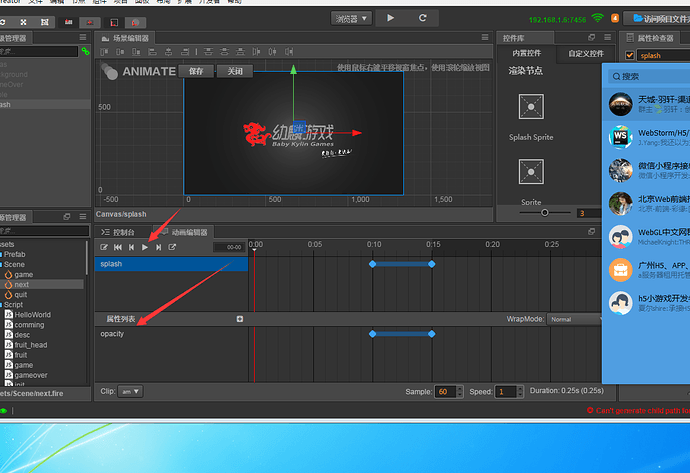This screenshot has width=690, height=473.
Task: Open the preview platform browser dropdown
Action: pos(351,18)
